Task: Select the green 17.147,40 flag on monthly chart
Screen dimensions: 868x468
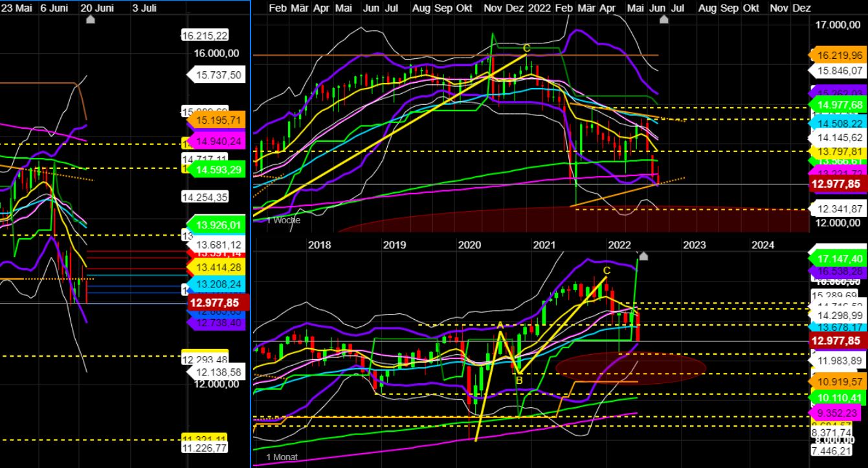Action: pos(837,258)
